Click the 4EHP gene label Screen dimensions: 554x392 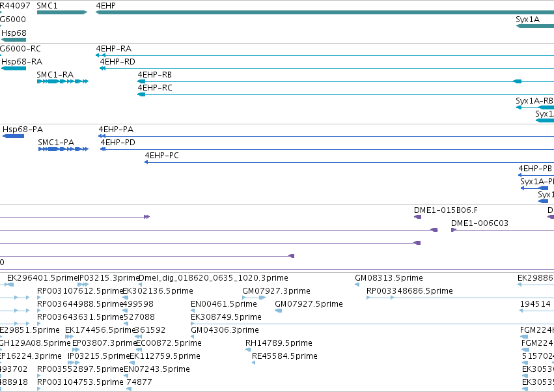tap(105, 6)
